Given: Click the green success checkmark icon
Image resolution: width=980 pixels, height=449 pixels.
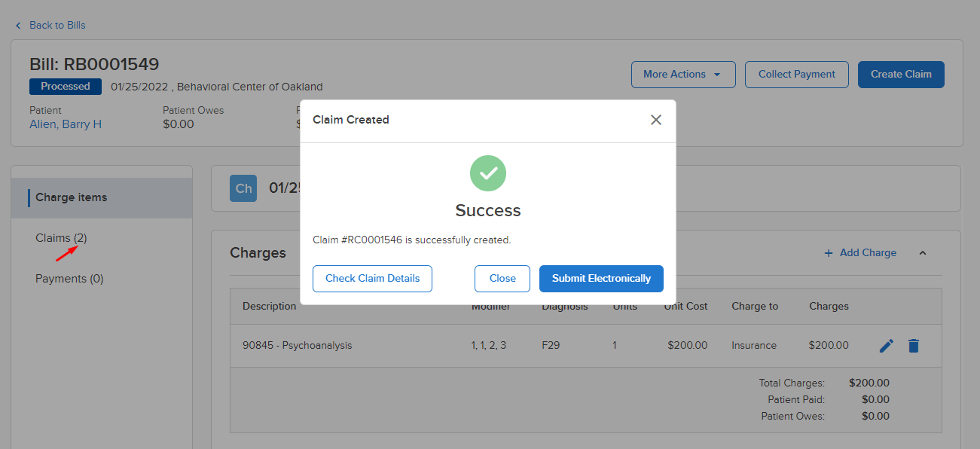Looking at the screenshot, I should point(487,174).
